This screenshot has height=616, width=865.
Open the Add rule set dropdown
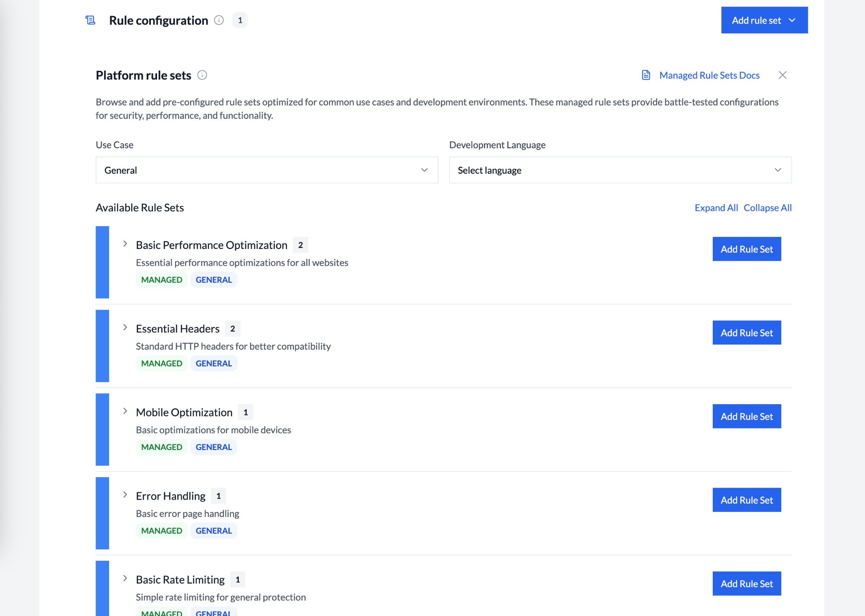click(764, 20)
